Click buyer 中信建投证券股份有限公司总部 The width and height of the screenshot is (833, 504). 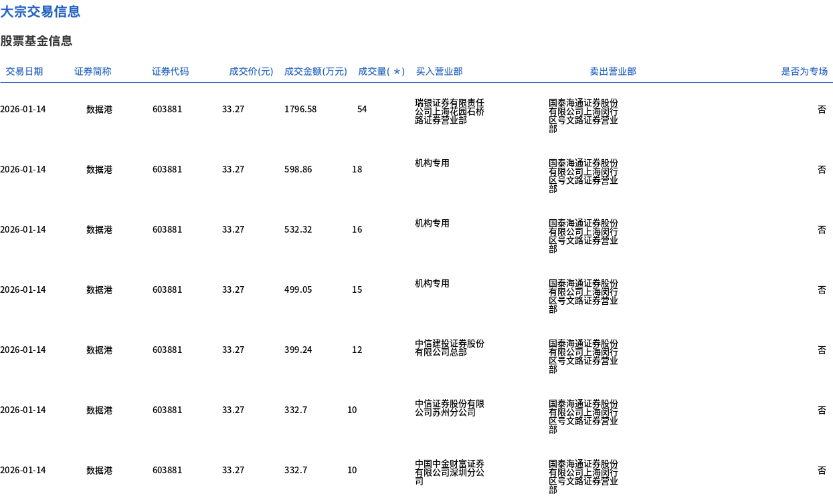point(450,348)
